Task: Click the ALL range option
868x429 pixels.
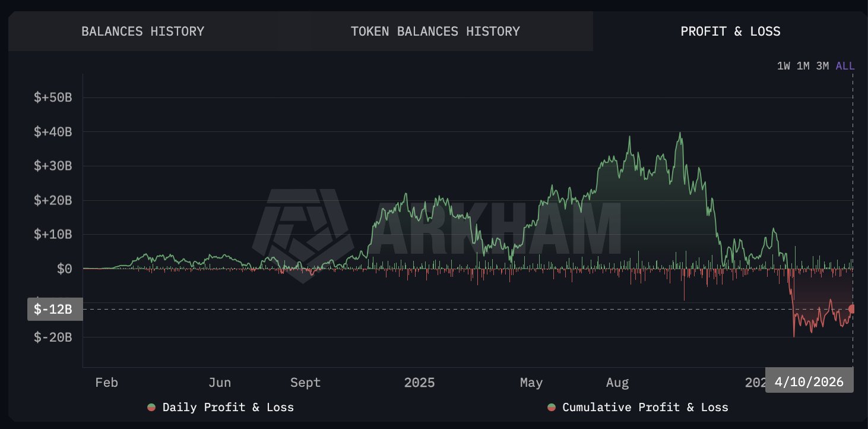Action: point(844,66)
